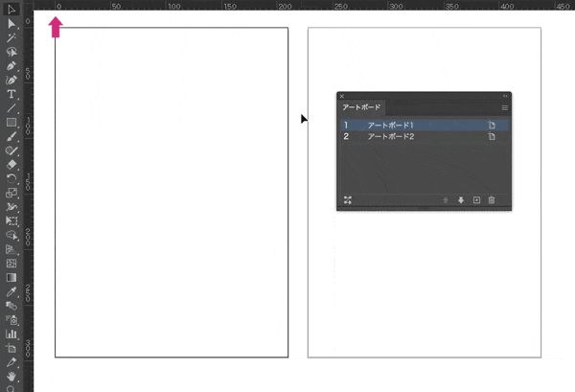Create a new artboard with plus button

pyautogui.click(x=476, y=200)
